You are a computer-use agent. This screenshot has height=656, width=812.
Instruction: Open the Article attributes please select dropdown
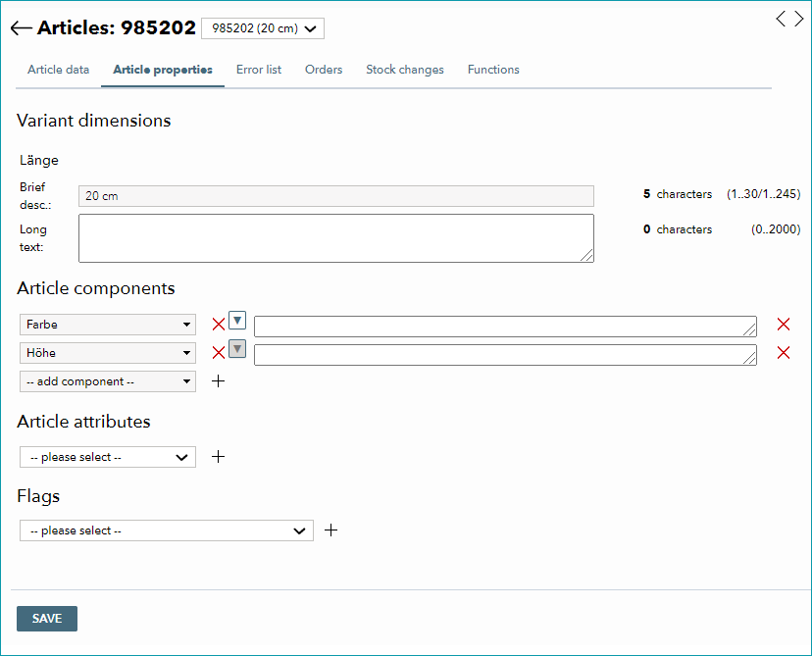click(108, 457)
